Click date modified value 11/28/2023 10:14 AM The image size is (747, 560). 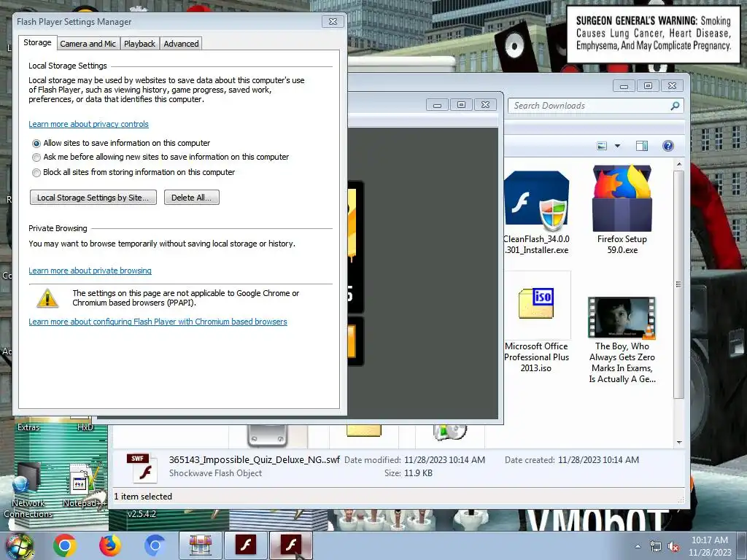[444, 460]
